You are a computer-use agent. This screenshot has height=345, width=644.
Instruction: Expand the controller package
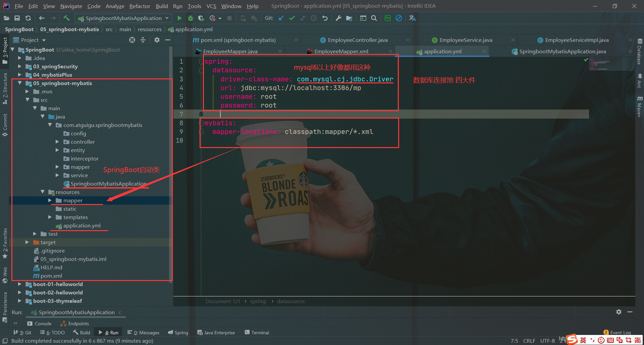click(x=57, y=142)
